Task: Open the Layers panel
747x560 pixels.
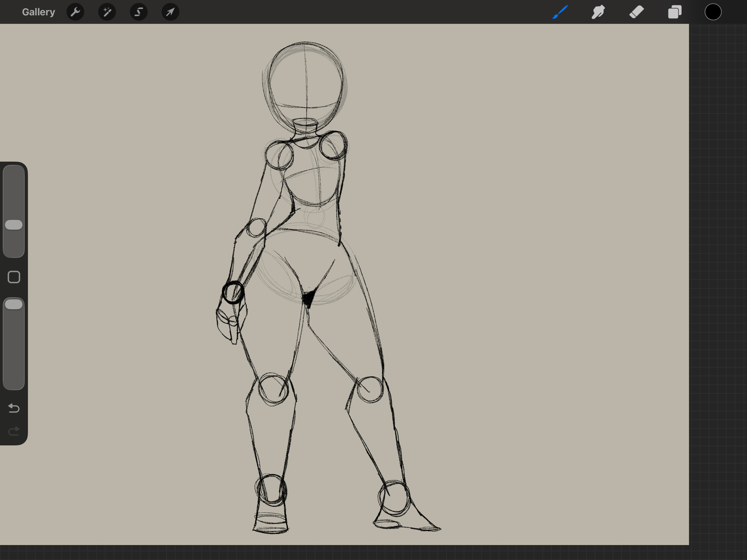Action: pos(675,12)
